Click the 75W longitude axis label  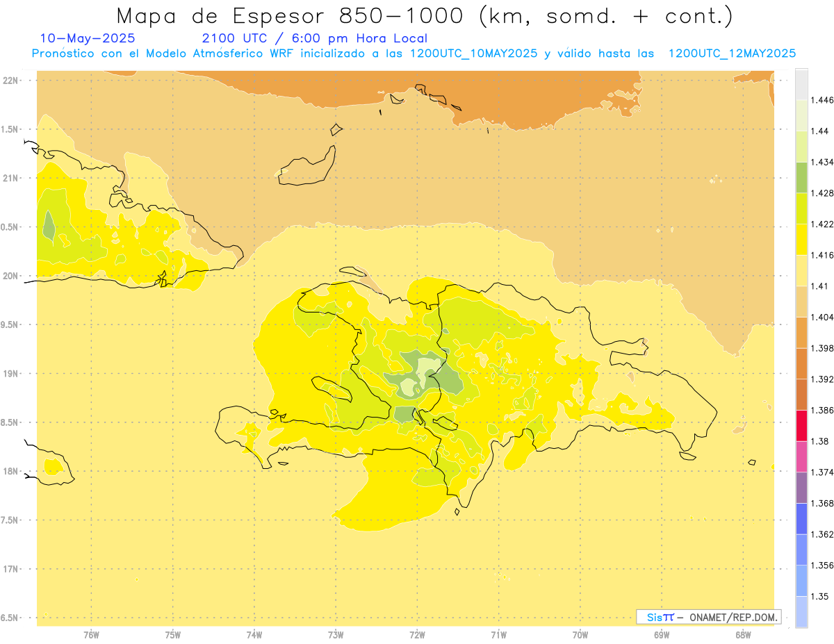click(172, 635)
